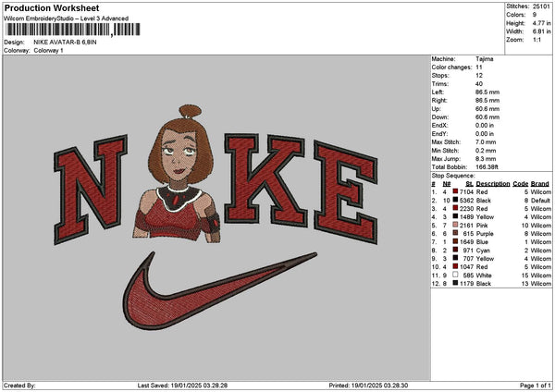Click the Brand column header
Screen dimensions: 555x392
click(x=540, y=184)
